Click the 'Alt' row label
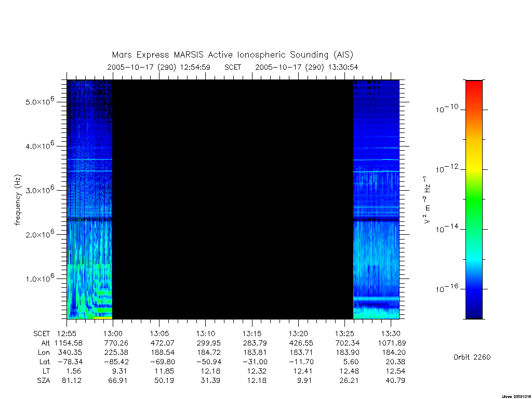Image resolution: width=532 pixels, height=399 pixels. pyautogui.click(x=45, y=343)
